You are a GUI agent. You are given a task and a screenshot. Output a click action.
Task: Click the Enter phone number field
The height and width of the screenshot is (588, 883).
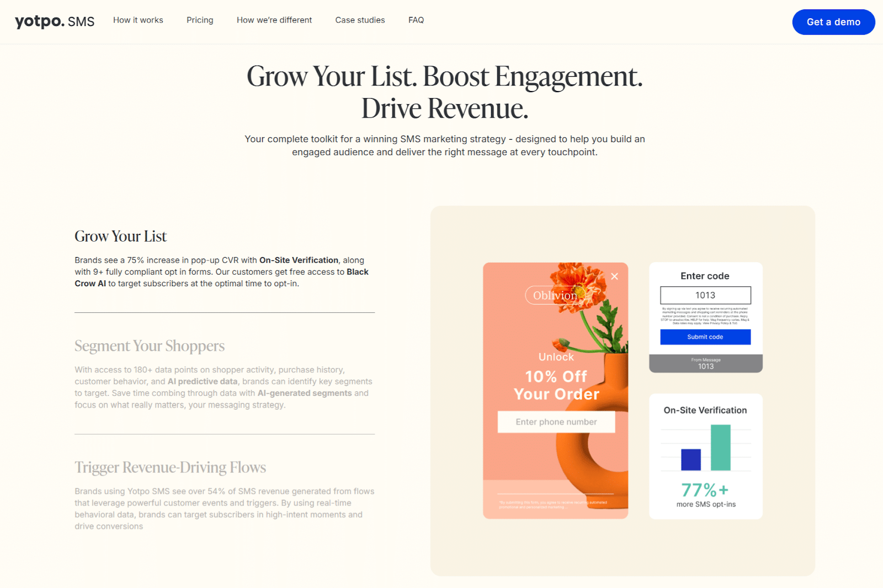click(556, 422)
